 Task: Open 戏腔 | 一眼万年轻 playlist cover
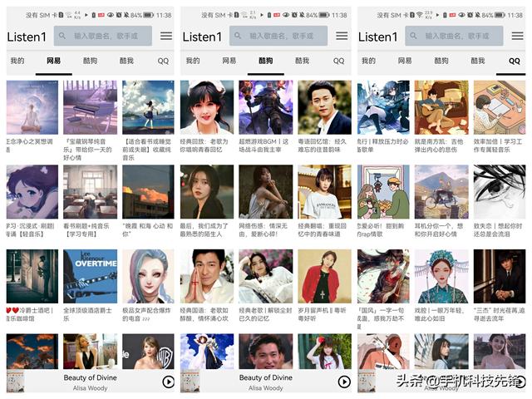click(x=441, y=276)
